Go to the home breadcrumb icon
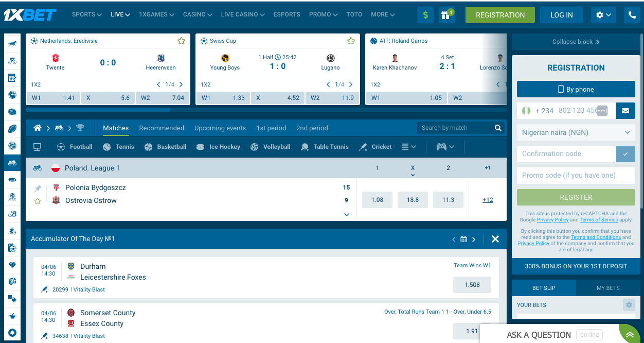Image resolution: width=644 pixels, height=343 pixels. click(37, 128)
